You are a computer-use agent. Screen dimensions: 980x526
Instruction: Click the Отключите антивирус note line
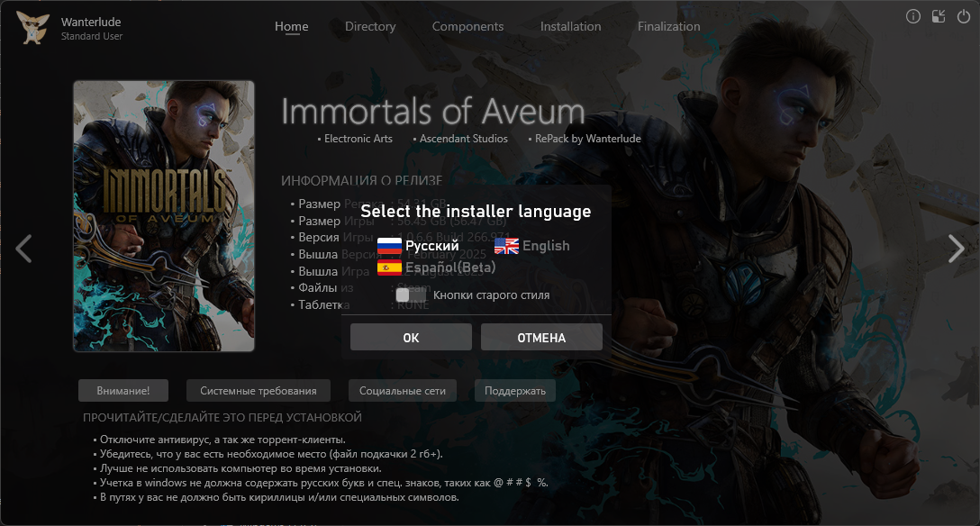point(222,440)
